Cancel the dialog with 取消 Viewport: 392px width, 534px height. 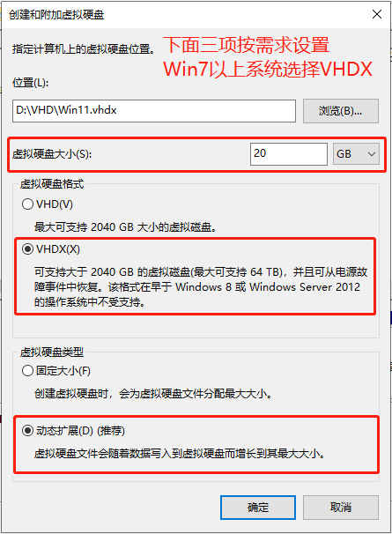pos(341,508)
